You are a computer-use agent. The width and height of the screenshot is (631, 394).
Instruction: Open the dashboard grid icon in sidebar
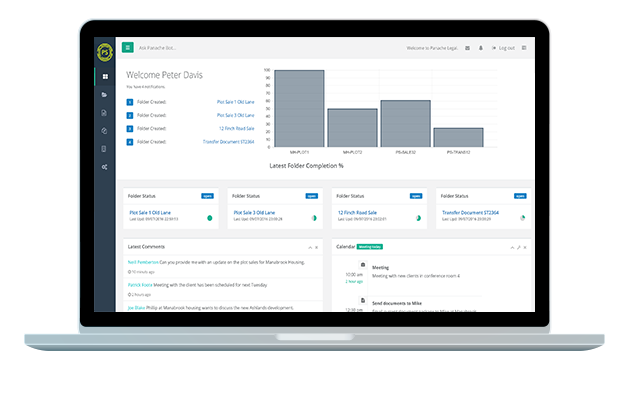pyautogui.click(x=105, y=76)
